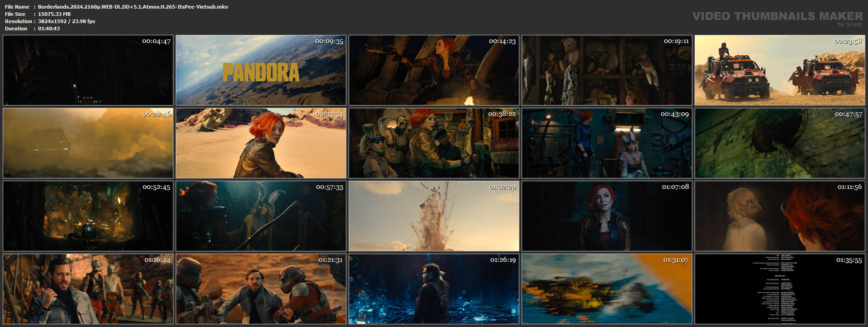Select the PANDORA title thumbnail at 00:09:35

[261, 70]
